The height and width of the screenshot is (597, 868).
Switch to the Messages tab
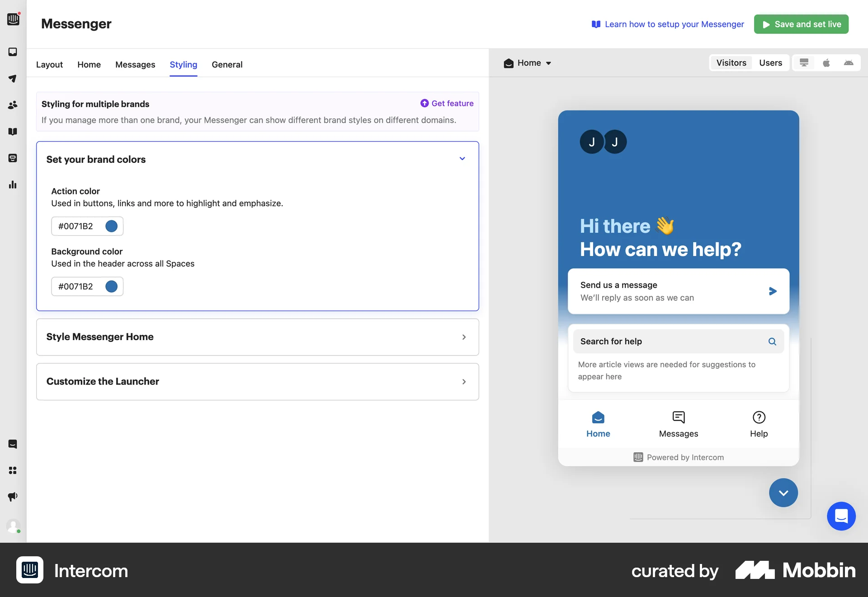tap(135, 65)
